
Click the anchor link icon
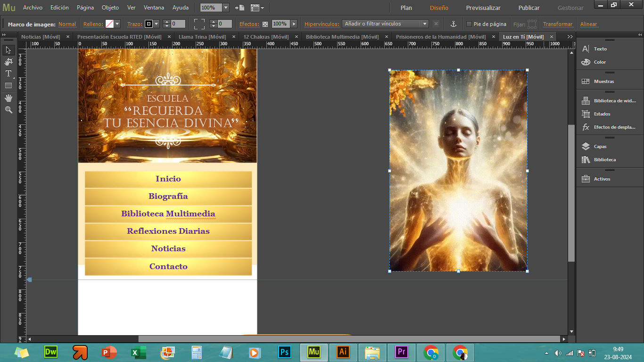coord(454,24)
